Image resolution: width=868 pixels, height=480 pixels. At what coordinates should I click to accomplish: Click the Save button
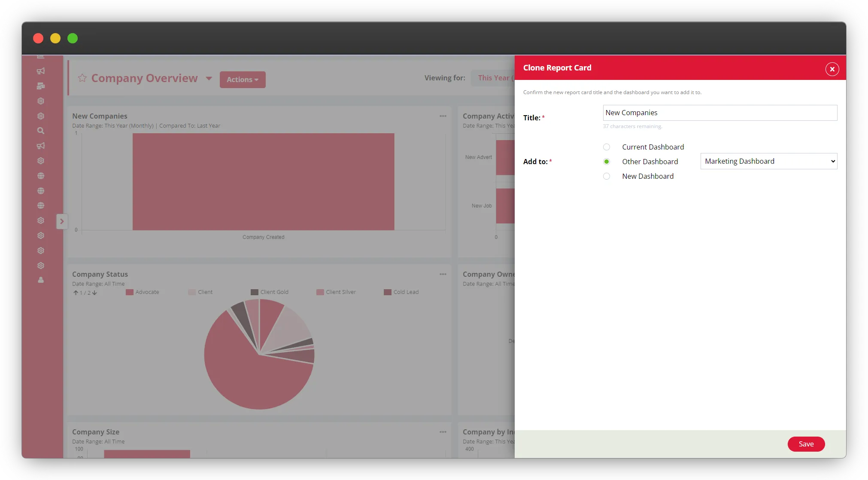(806, 444)
